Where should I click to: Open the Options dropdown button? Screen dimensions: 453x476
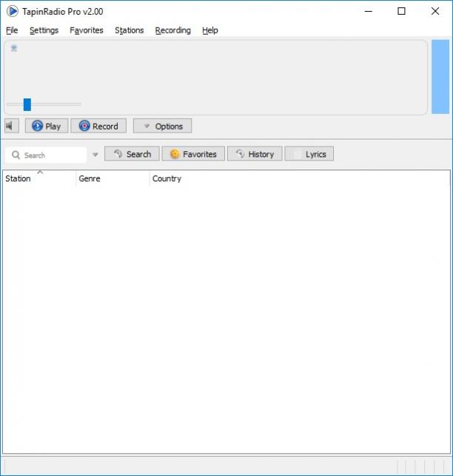pyautogui.click(x=162, y=126)
